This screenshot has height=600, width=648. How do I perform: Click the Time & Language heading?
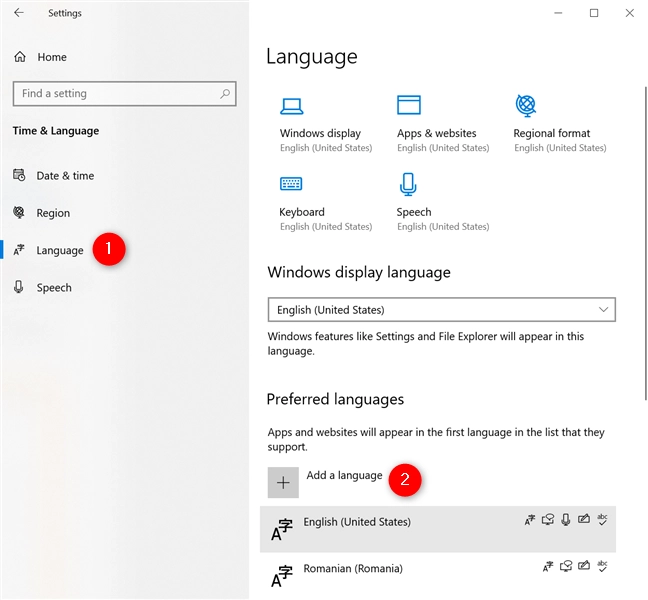pyautogui.click(x=56, y=131)
